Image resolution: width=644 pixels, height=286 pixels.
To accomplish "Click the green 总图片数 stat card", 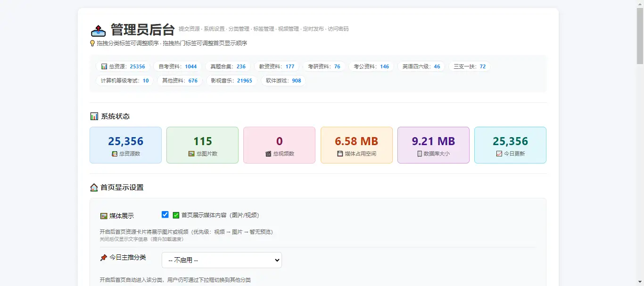I will pyautogui.click(x=202, y=145).
